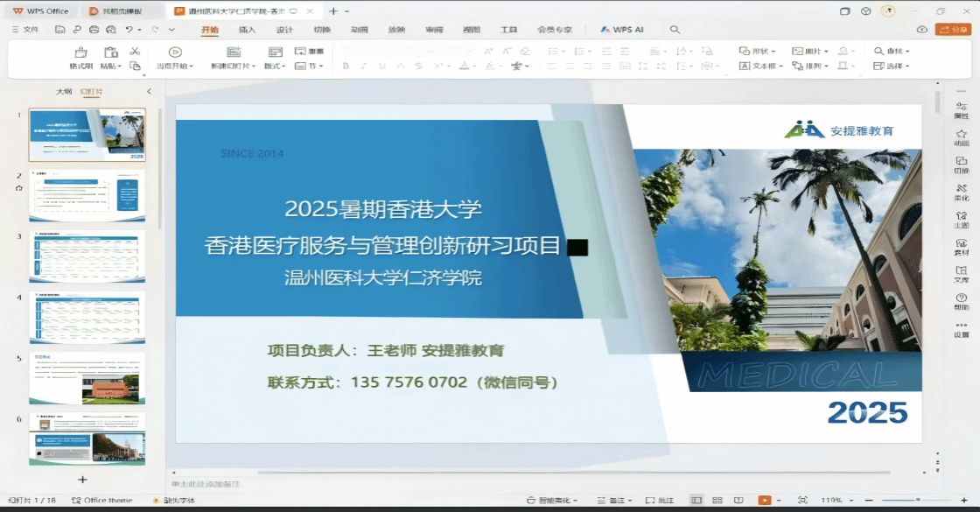
Task: Click the search magnifier next to WPS AI
Action: pos(675,29)
